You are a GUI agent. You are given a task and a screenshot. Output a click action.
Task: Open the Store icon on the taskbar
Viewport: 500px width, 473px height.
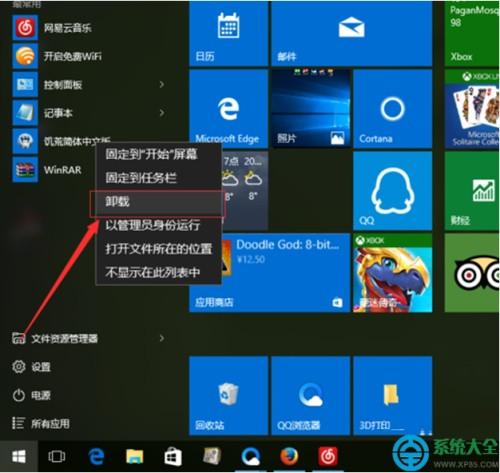(173, 456)
